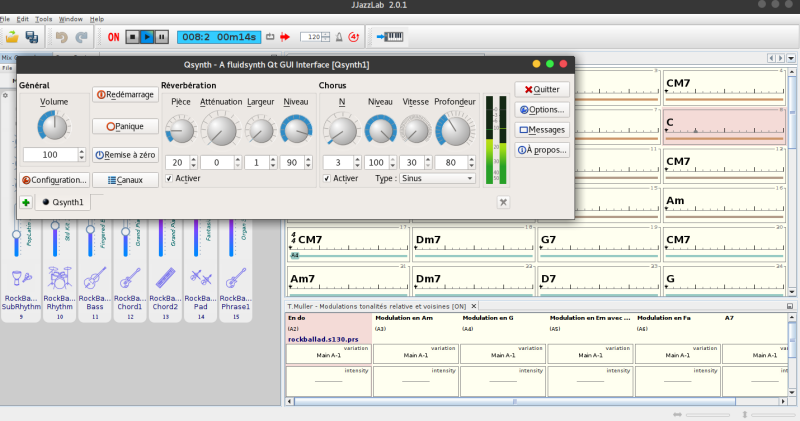Screen dimensions: 800x421
Task: Uncheck the Chorus Activer checkbox
Action: point(327,178)
